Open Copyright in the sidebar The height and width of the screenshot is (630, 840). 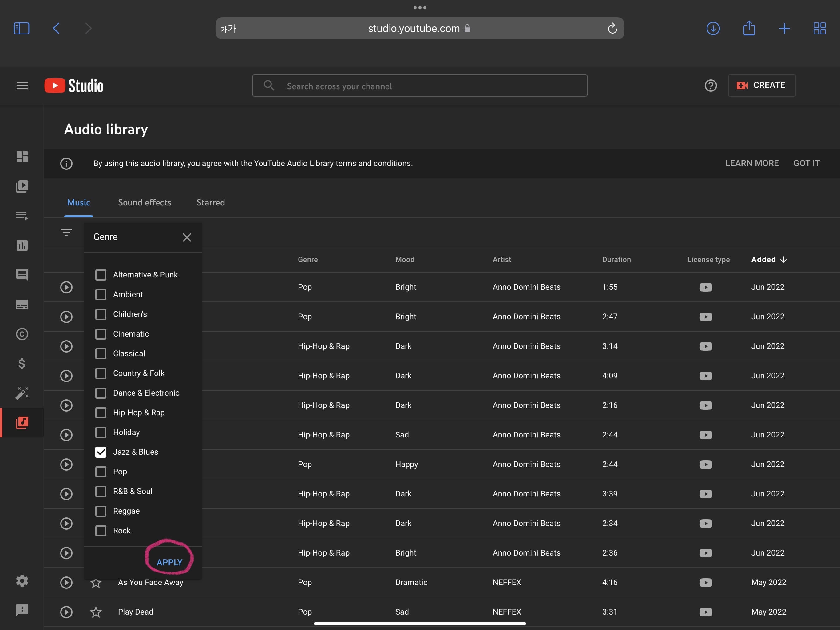[22, 334]
